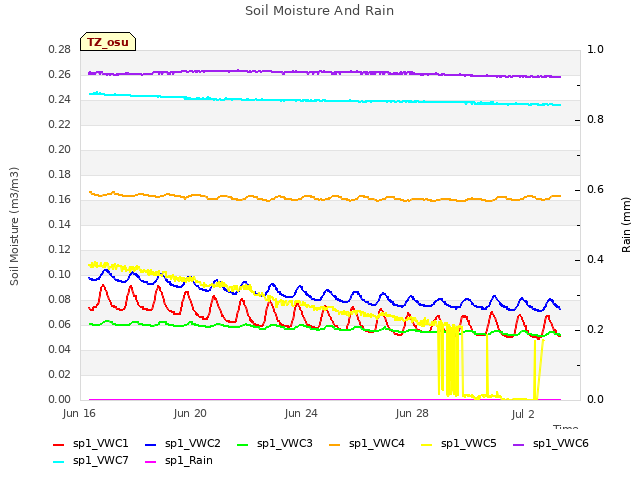Image resolution: width=640 pixels, height=480 pixels.
Task: Click the cyan sp1_VWC7 legend swatch
Action: (x=59, y=462)
